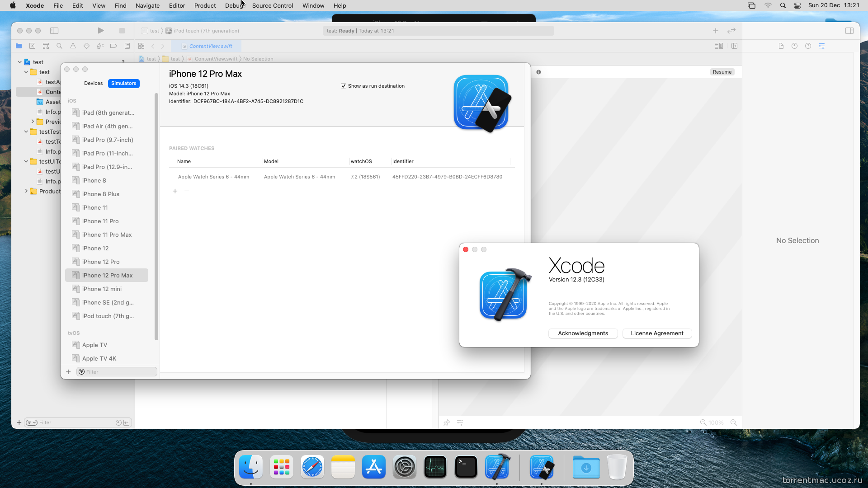Select iPad Pro (9.7-inch) simulator
Image resolution: width=868 pixels, height=488 pixels.
107,140
